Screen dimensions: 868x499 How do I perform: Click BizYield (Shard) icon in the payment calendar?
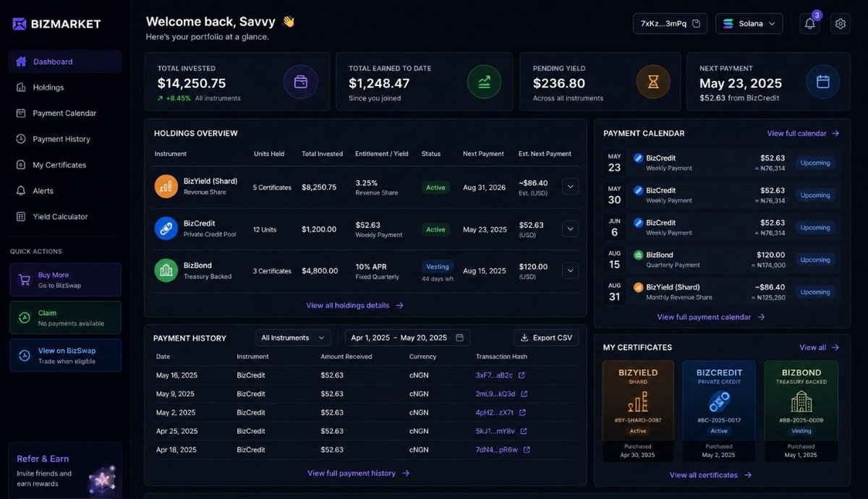638,287
